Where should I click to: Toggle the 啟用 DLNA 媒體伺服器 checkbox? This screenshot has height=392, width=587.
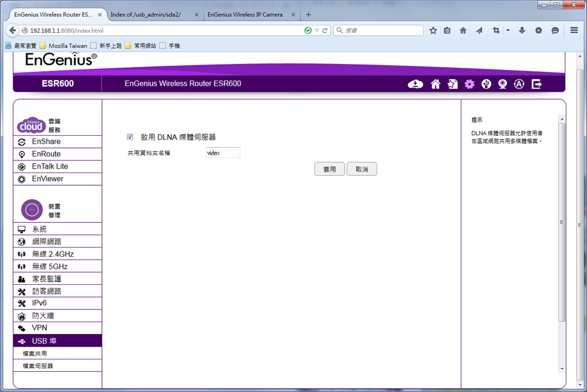click(x=130, y=137)
